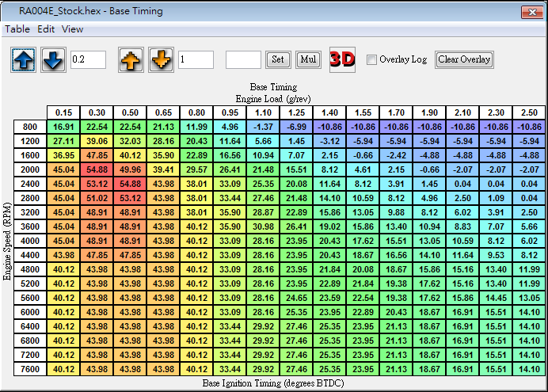
Task: Select cell 26.41 in the 2000 RPM row
Action: pyautogui.click(x=230, y=169)
